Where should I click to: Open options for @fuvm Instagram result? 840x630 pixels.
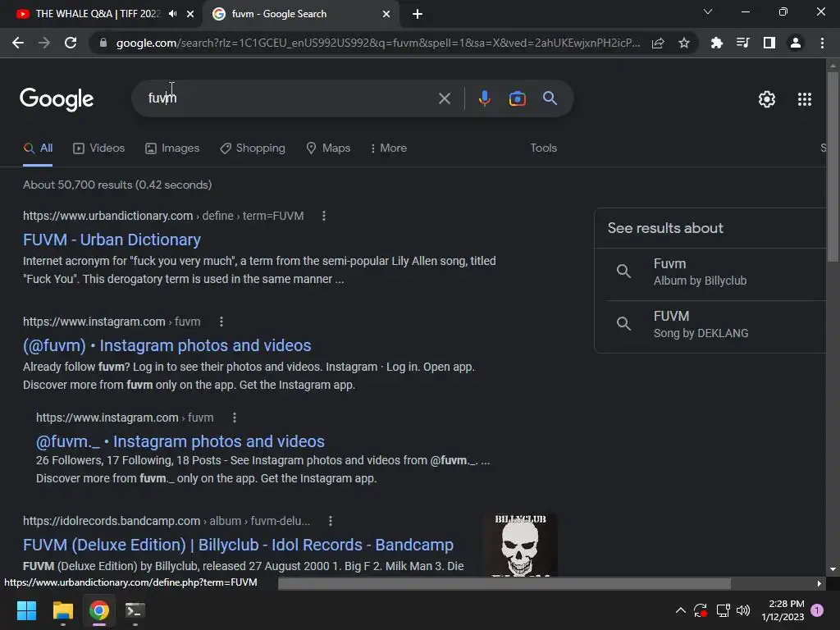[221, 322]
